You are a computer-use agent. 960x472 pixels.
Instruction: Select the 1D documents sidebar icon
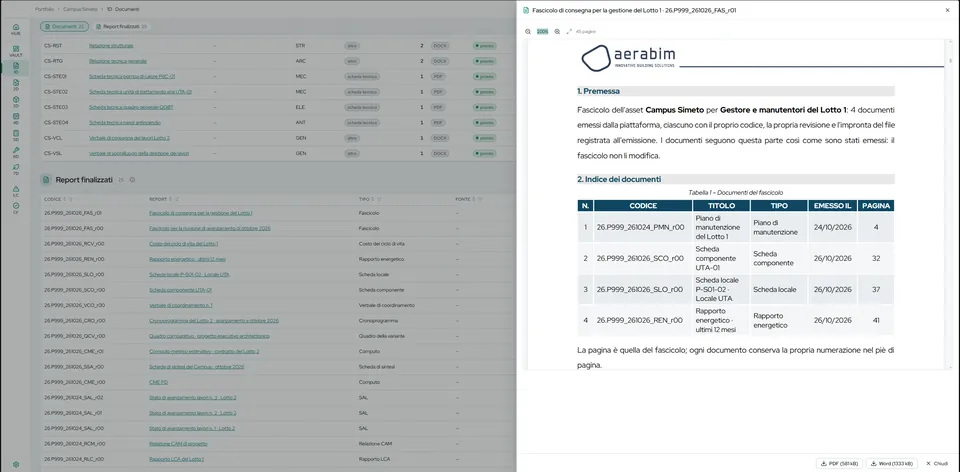point(16,67)
